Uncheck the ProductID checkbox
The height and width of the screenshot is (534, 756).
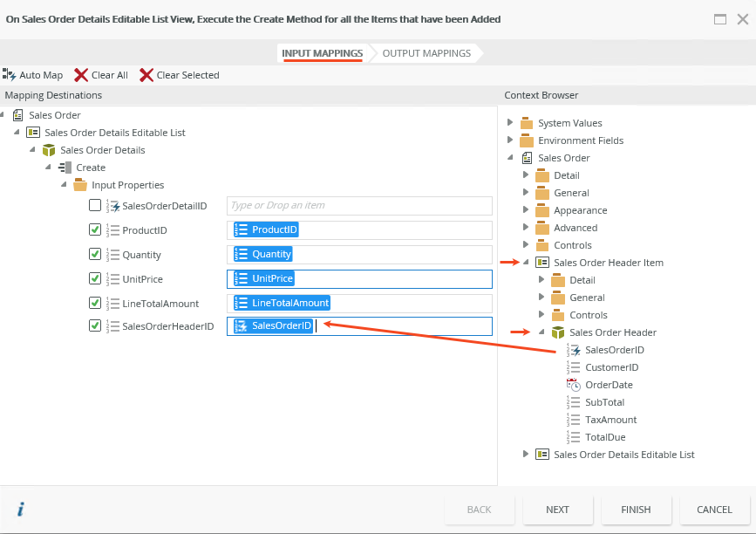[x=95, y=230]
